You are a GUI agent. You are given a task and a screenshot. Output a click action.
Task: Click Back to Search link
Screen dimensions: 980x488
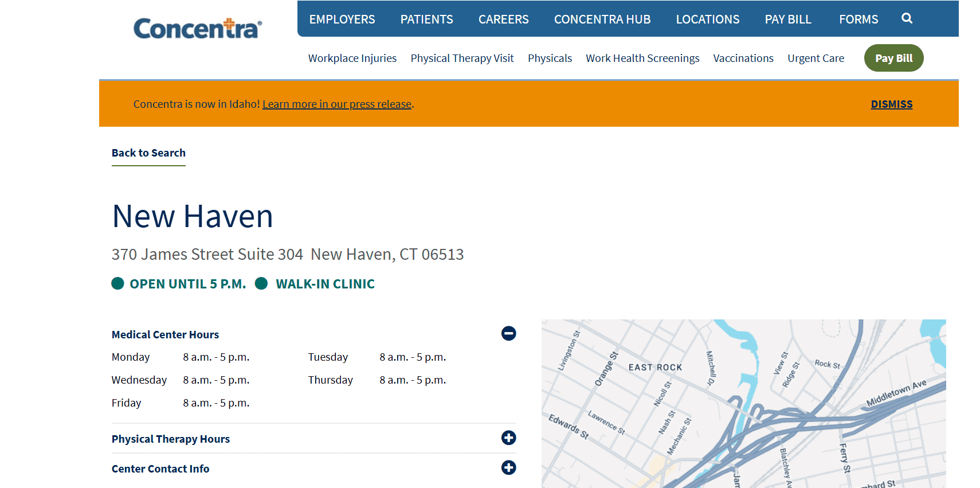click(148, 153)
